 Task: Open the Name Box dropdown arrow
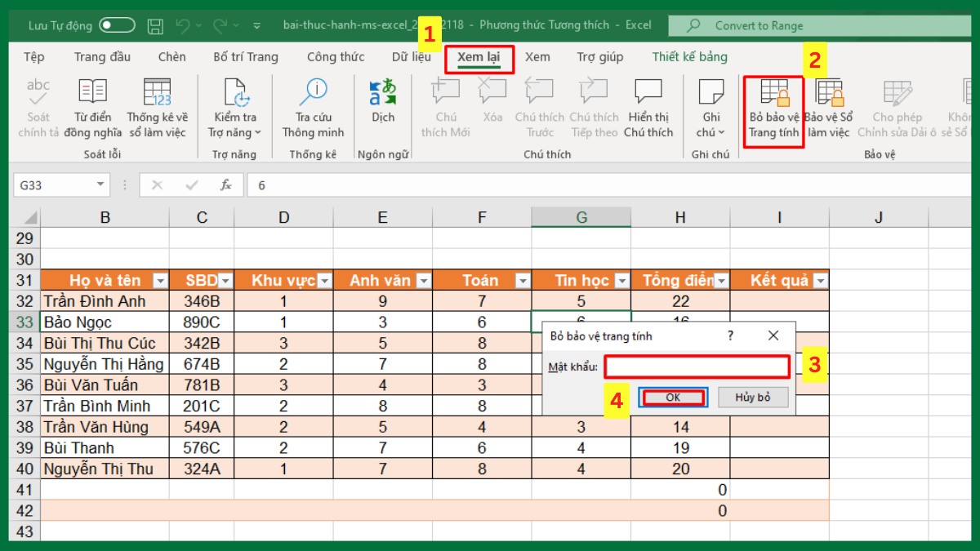(100, 185)
